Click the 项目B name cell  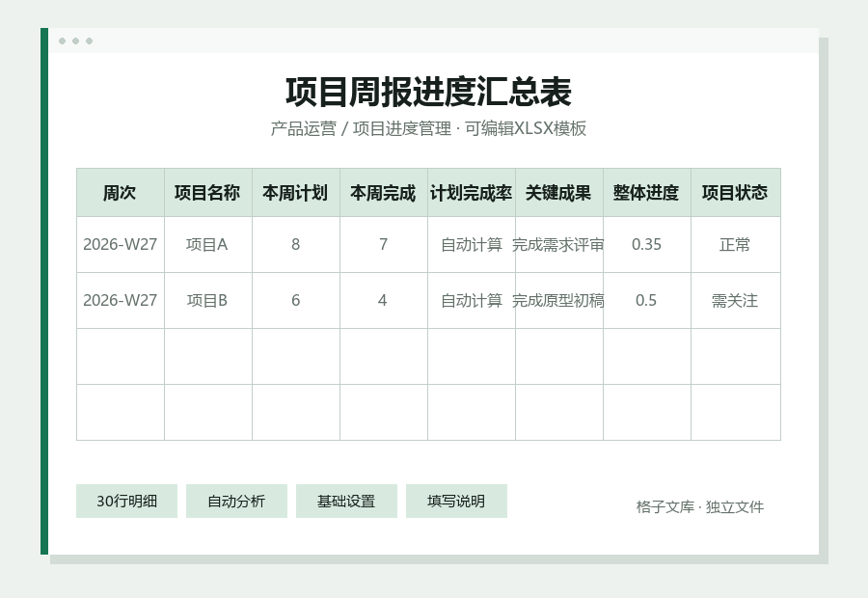pyautogui.click(x=208, y=301)
